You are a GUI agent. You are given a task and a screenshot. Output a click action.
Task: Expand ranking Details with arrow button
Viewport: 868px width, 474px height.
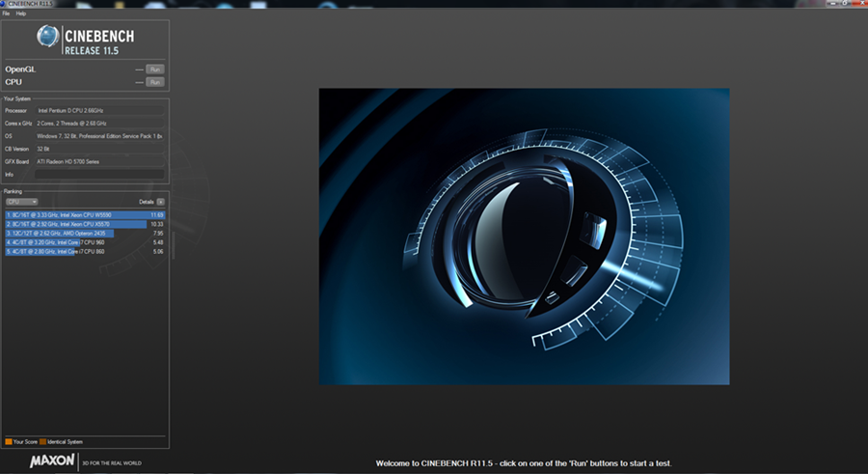pos(161,202)
